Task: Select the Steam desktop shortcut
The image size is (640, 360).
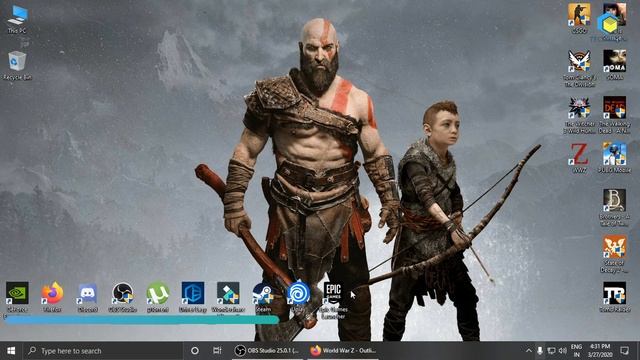Action: click(x=263, y=297)
